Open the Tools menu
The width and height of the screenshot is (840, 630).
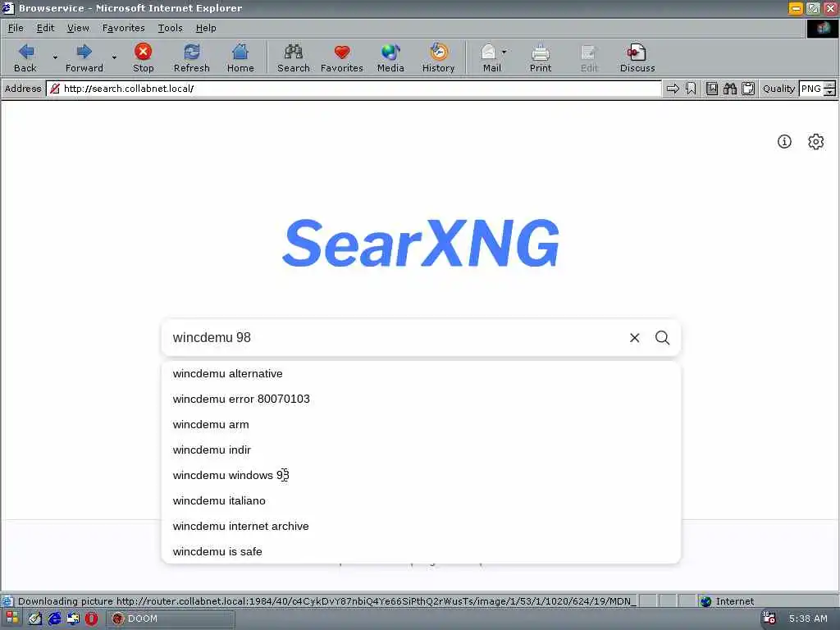[x=171, y=28]
